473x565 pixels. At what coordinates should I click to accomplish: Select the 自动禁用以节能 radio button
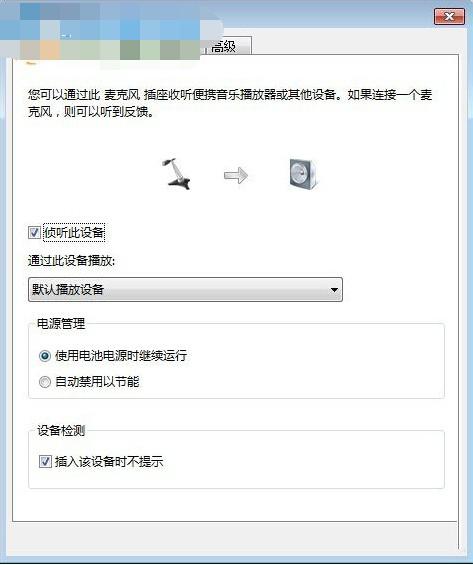[45, 382]
